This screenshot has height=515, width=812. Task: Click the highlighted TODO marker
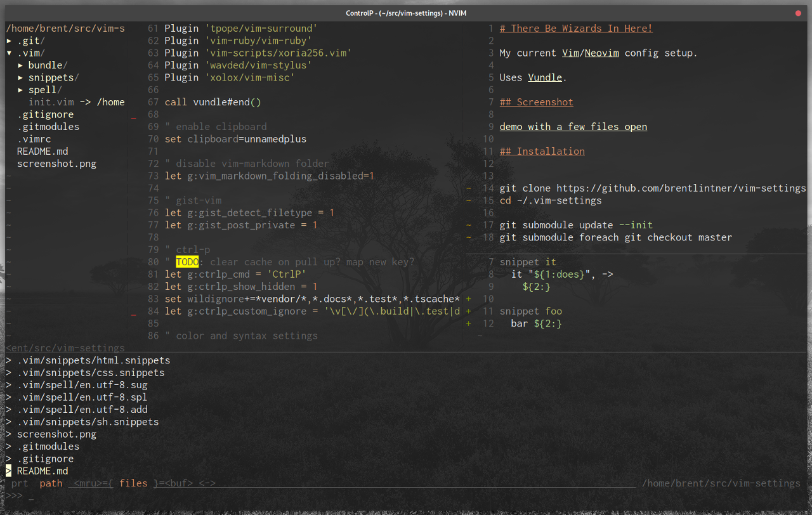pyautogui.click(x=187, y=262)
